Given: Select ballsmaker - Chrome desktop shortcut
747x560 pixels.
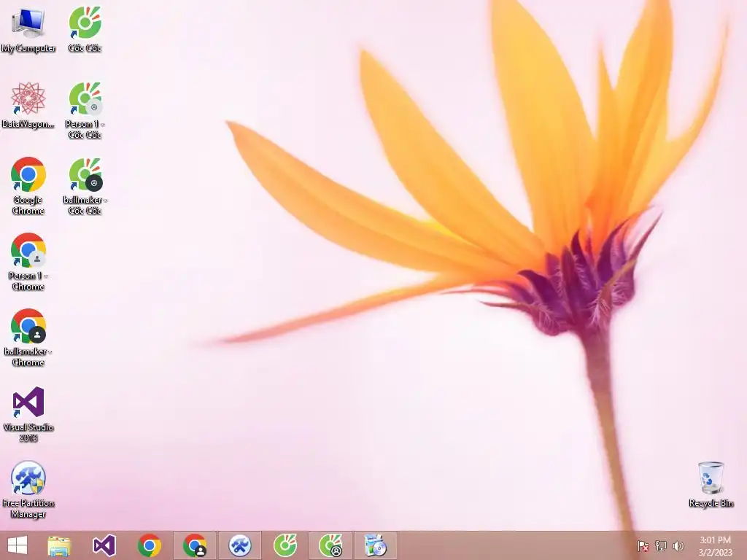Looking at the screenshot, I should [x=28, y=338].
